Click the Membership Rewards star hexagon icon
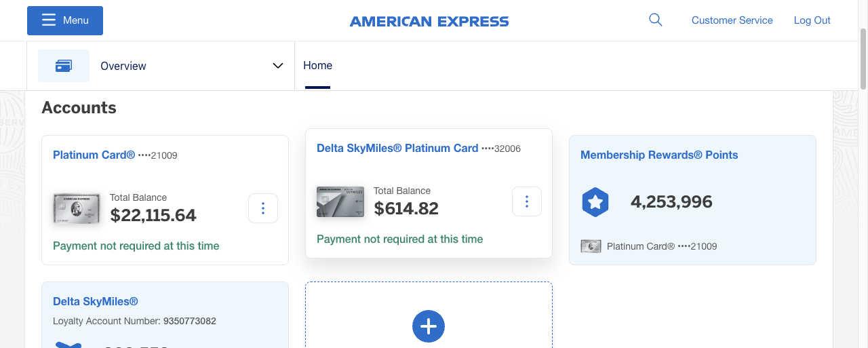The width and height of the screenshot is (868, 348). 595,202
